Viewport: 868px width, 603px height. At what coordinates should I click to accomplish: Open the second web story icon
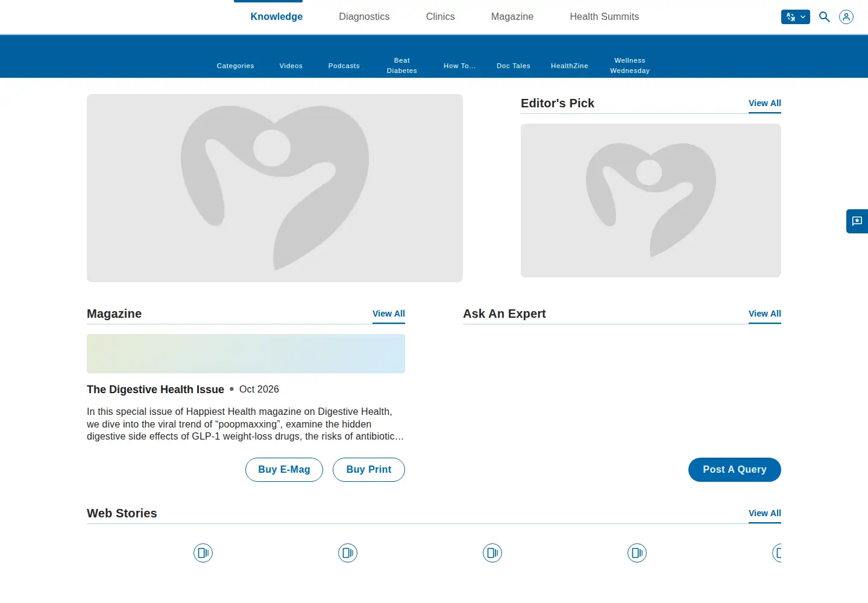(x=348, y=553)
